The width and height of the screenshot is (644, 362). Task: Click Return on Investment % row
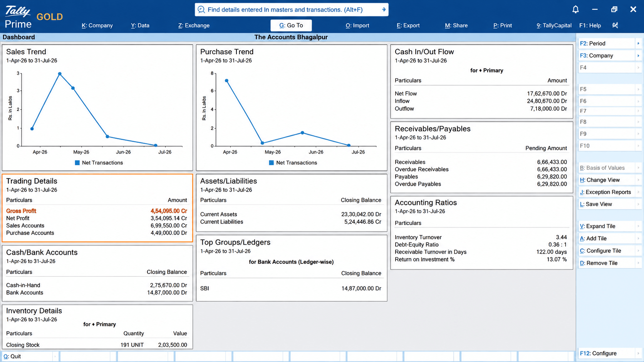coord(481,259)
